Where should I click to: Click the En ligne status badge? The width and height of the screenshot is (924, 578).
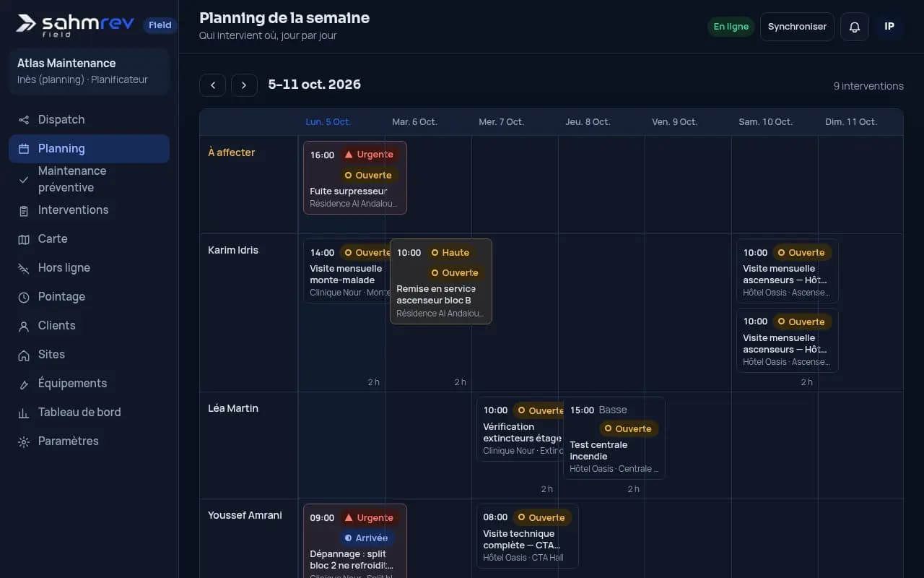pyautogui.click(x=731, y=27)
